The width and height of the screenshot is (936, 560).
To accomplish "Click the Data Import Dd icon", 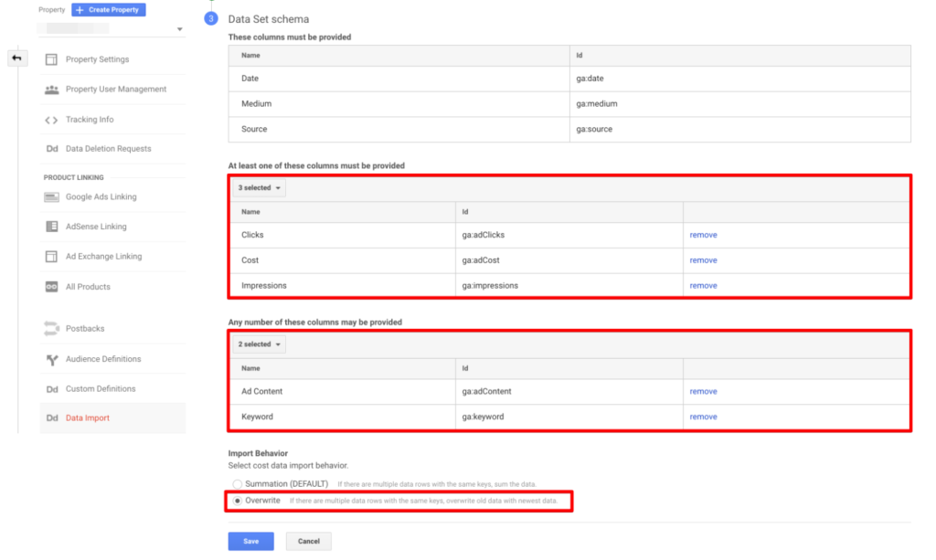I will [52, 418].
